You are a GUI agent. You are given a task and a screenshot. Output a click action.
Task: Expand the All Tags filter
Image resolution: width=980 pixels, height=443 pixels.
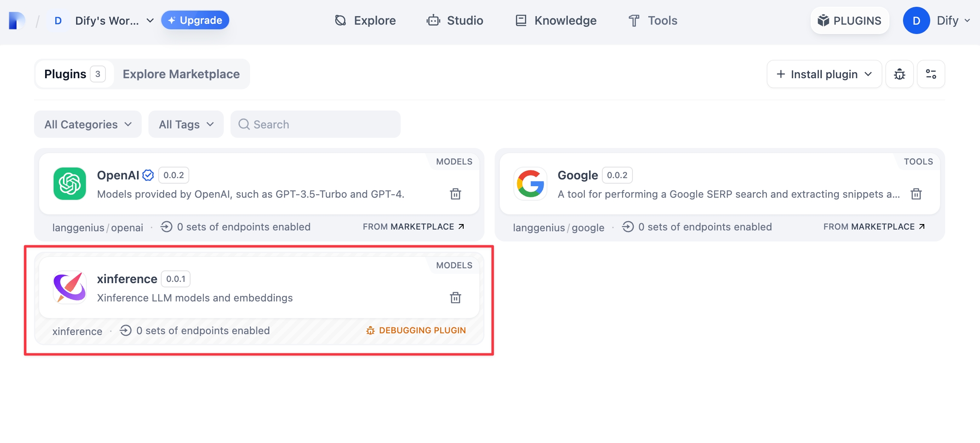[x=186, y=124]
